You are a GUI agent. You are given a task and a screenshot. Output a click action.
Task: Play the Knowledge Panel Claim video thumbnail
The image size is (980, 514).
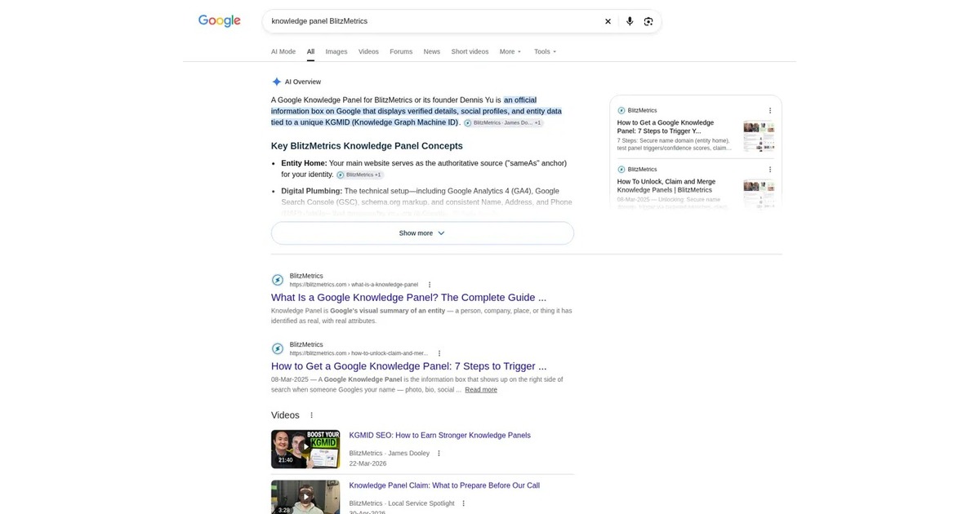305,497
